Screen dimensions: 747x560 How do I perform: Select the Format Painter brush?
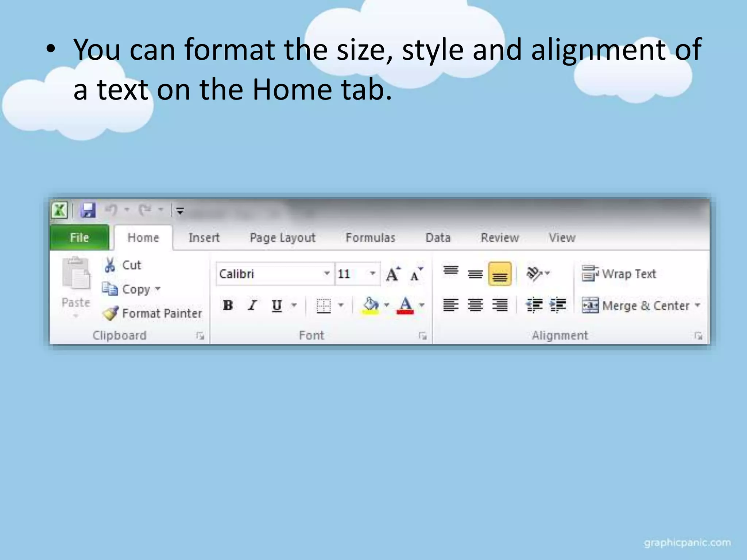[111, 313]
